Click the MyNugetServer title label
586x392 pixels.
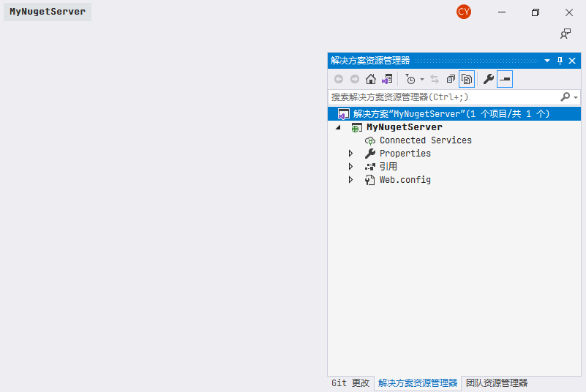[48, 12]
